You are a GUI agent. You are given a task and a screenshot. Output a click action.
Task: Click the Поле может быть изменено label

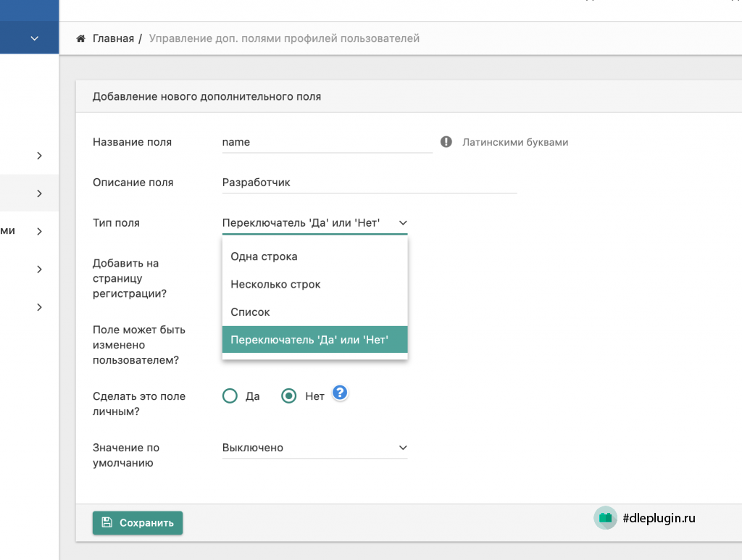pyautogui.click(x=139, y=345)
